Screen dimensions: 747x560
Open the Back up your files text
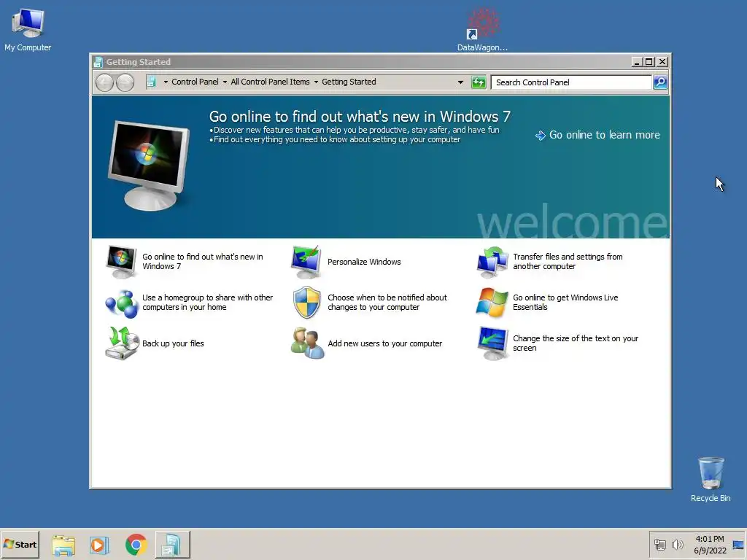tap(173, 343)
